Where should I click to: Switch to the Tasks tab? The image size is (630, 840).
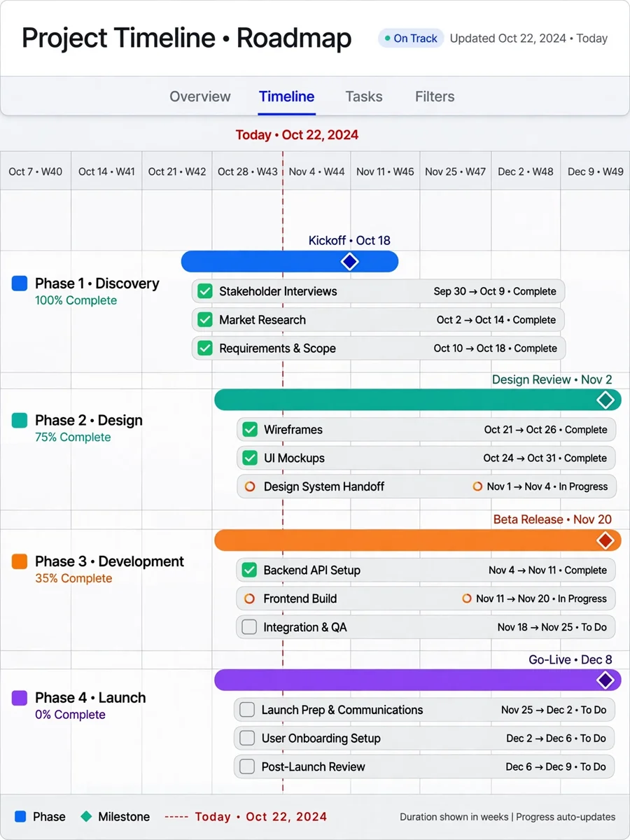pos(363,97)
